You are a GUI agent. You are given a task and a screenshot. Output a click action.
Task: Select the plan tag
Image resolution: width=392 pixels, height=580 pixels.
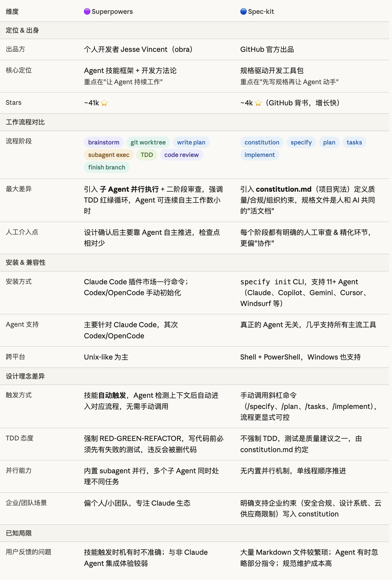(329, 142)
